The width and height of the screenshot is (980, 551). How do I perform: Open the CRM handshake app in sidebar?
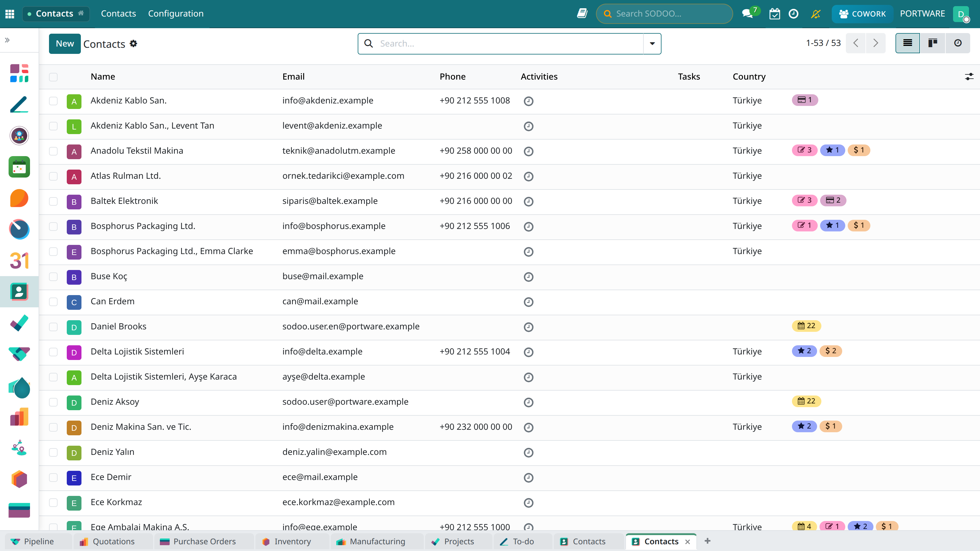click(19, 354)
